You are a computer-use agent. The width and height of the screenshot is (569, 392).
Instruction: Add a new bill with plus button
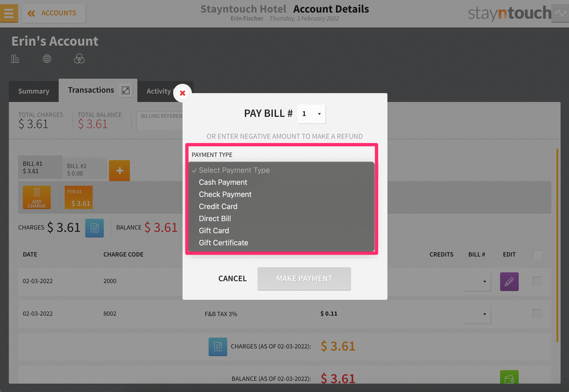[119, 171]
